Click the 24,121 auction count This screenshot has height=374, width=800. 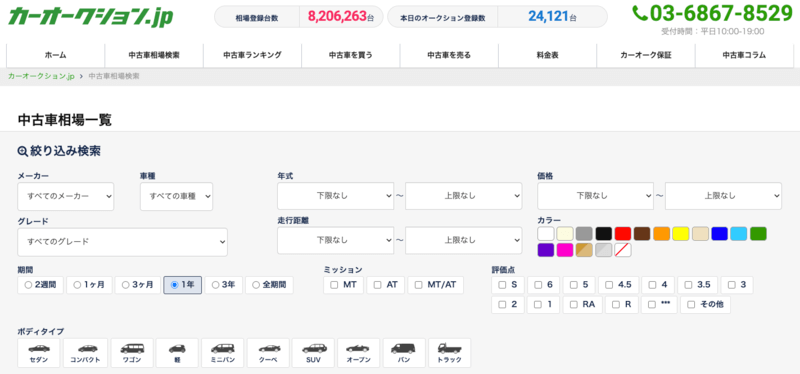coord(548,17)
